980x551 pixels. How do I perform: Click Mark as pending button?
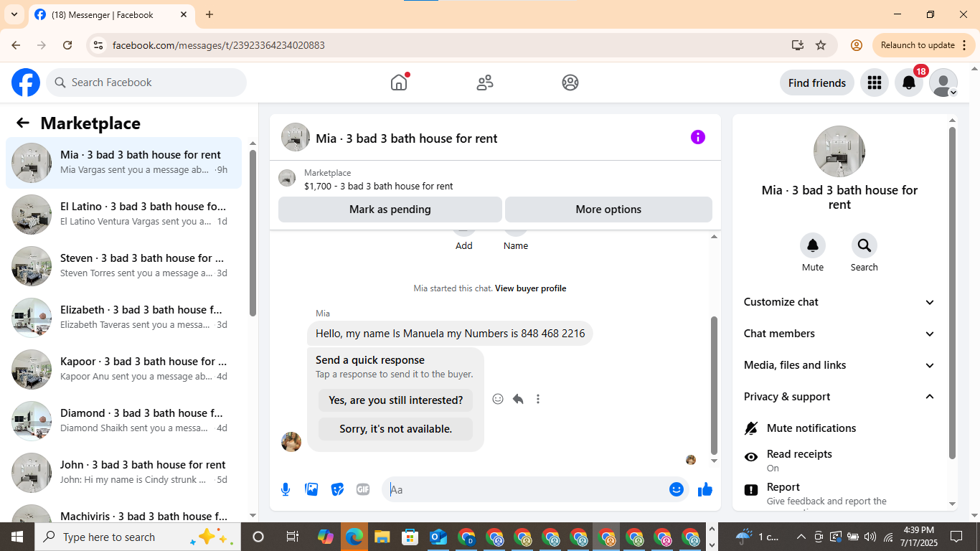390,209
